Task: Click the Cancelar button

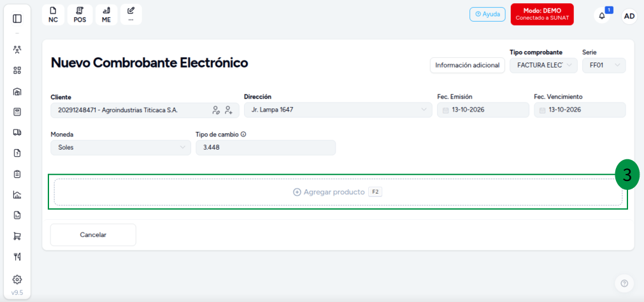Action: click(x=93, y=234)
